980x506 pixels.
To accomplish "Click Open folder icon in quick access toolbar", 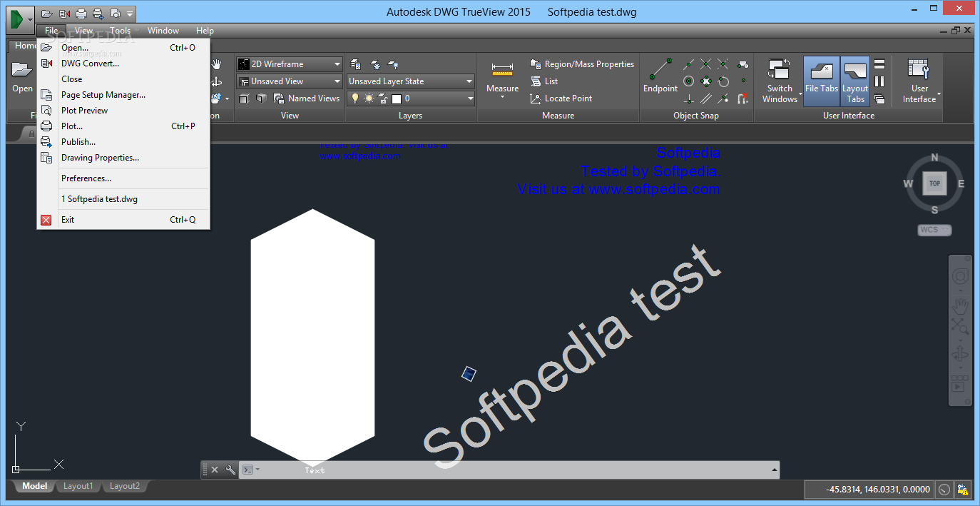I will [x=47, y=14].
